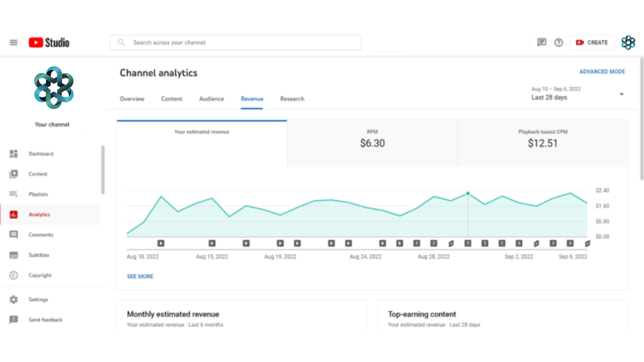Click the account avatar in top right
Image resolution: width=644 pixels, height=362 pixels.
(628, 43)
